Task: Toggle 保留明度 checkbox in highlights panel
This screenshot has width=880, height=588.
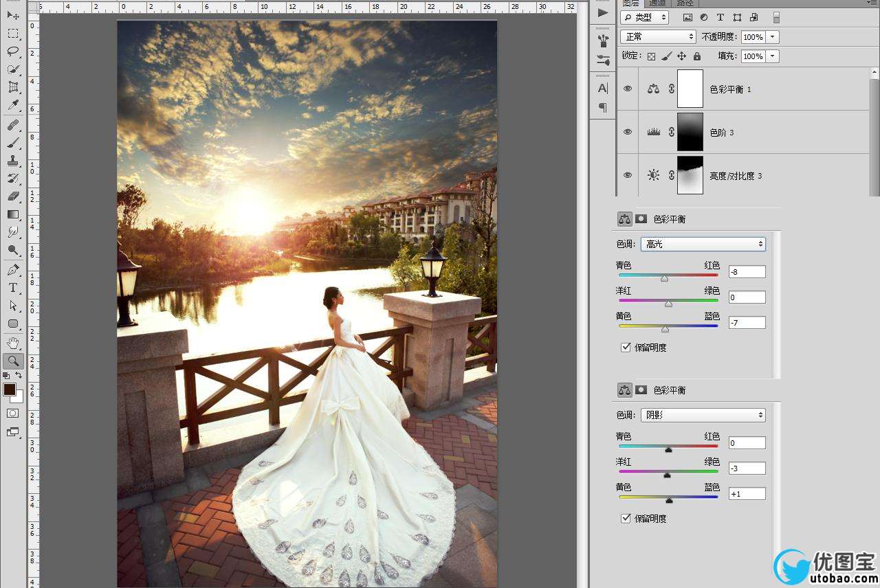Action: coord(626,348)
